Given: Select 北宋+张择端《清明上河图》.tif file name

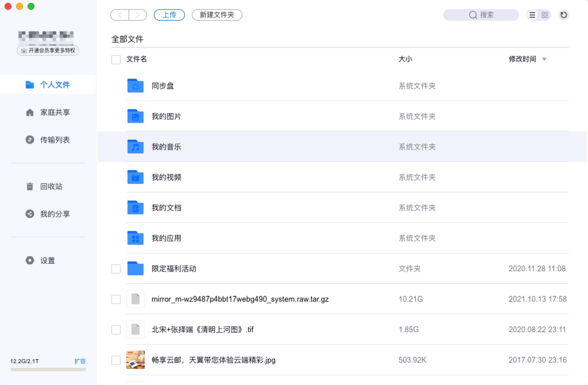Looking at the screenshot, I should pyautogui.click(x=203, y=330).
